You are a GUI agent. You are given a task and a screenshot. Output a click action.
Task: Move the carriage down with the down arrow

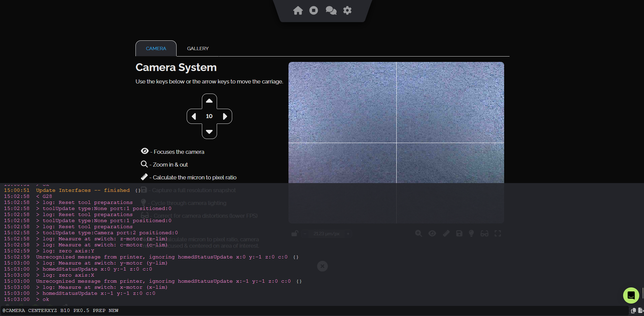pos(209,132)
